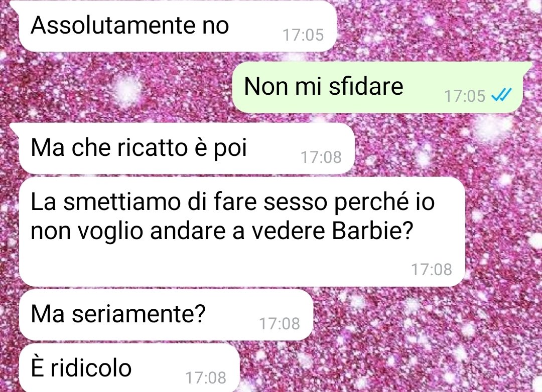Tap the 'Ma seriamente?' message bubble

click(x=166, y=315)
